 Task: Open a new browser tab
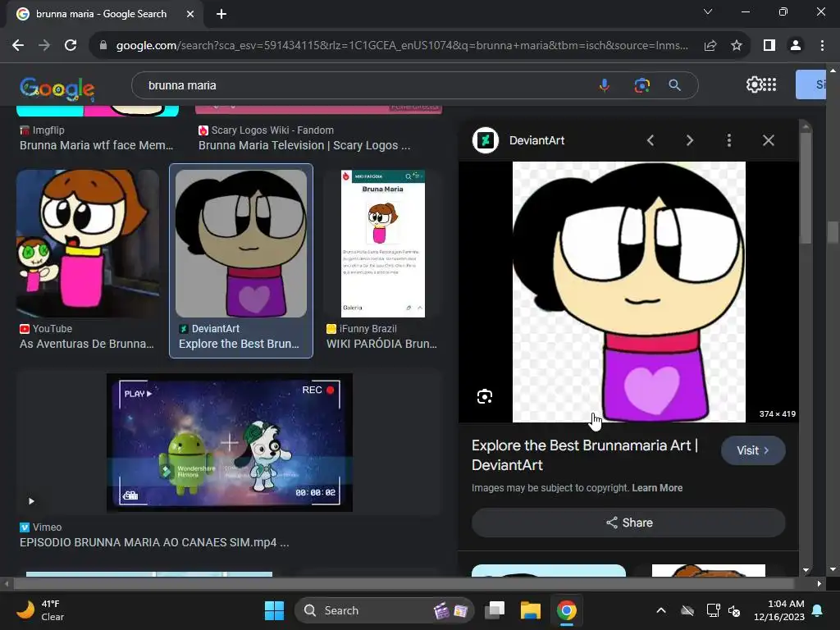click(221, 14)
